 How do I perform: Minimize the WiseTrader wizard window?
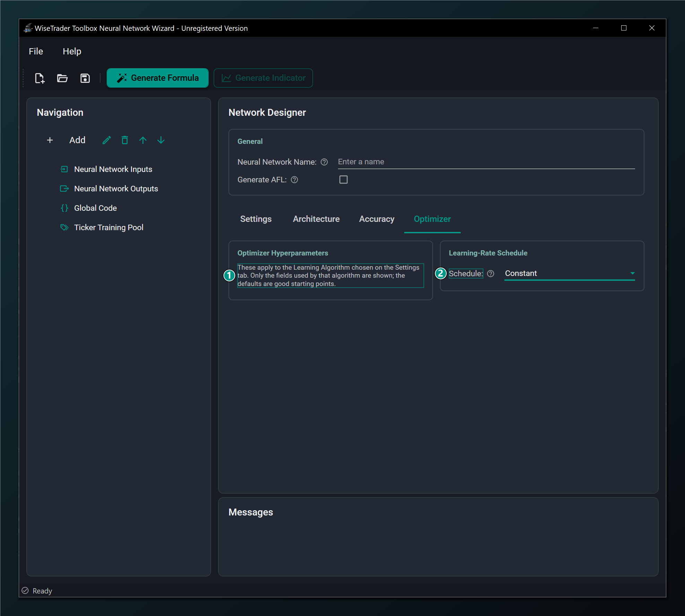[x=596, y=28]
